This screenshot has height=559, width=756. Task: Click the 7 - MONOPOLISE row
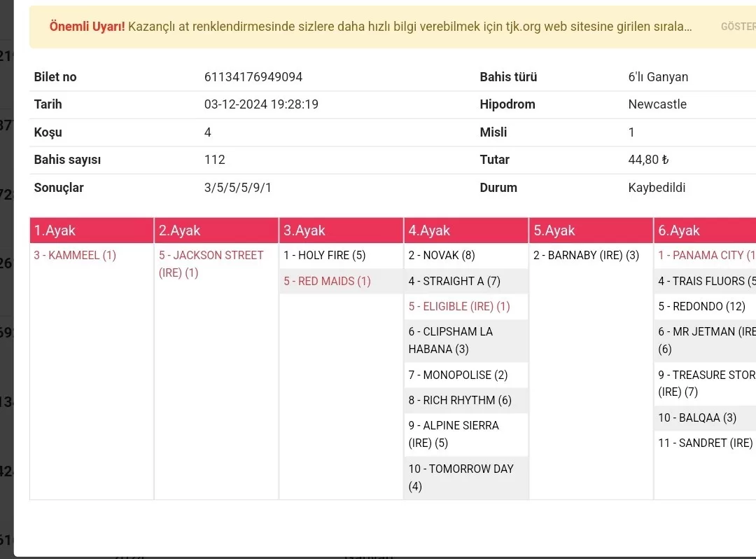(458, 375)
